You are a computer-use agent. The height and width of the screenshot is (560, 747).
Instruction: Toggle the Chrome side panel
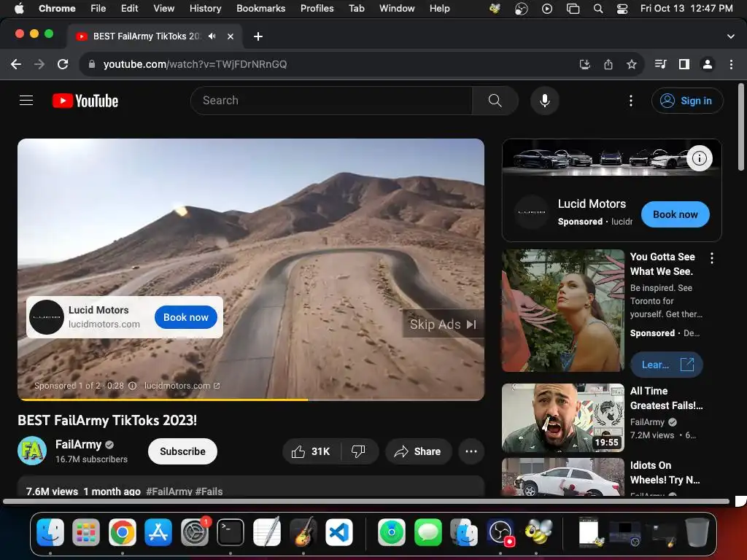click(684, 64)
